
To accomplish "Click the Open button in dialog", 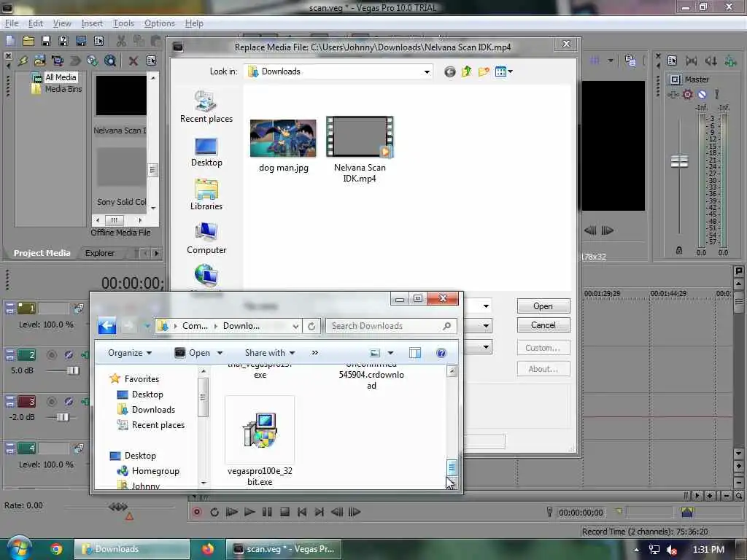I will coord(543,306).
